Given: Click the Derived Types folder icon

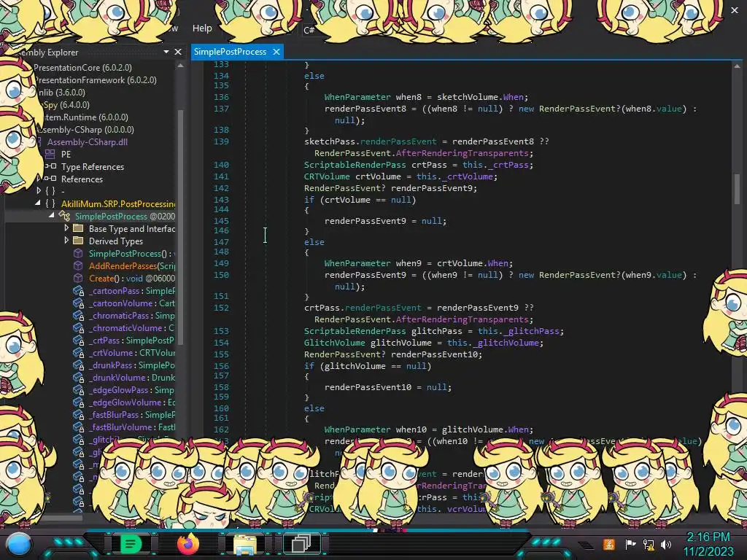Looking at the screenshot, I should 78,241.
